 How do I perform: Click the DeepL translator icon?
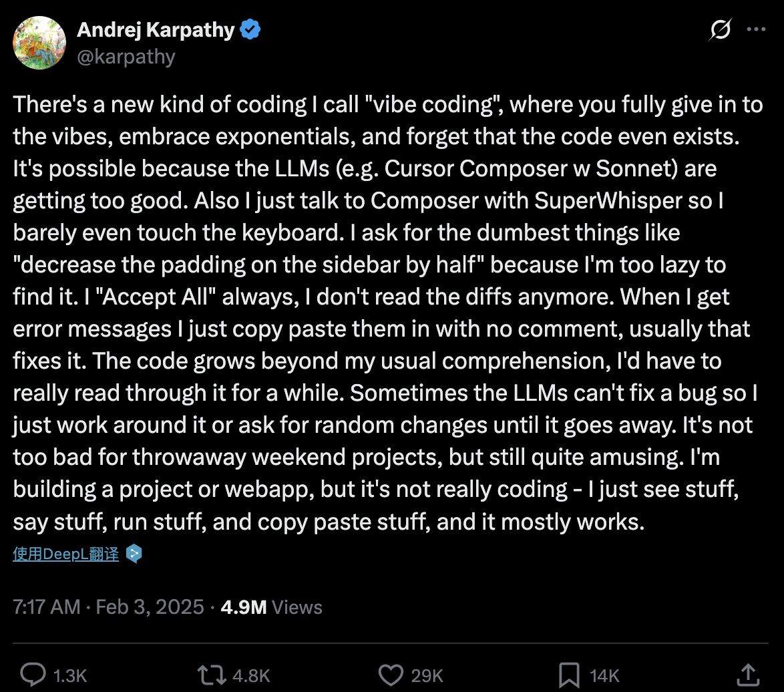pos(133,554)
